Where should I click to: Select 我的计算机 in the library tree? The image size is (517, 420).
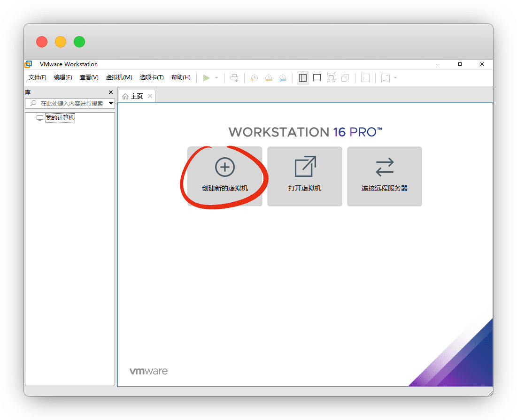[60, 118]
